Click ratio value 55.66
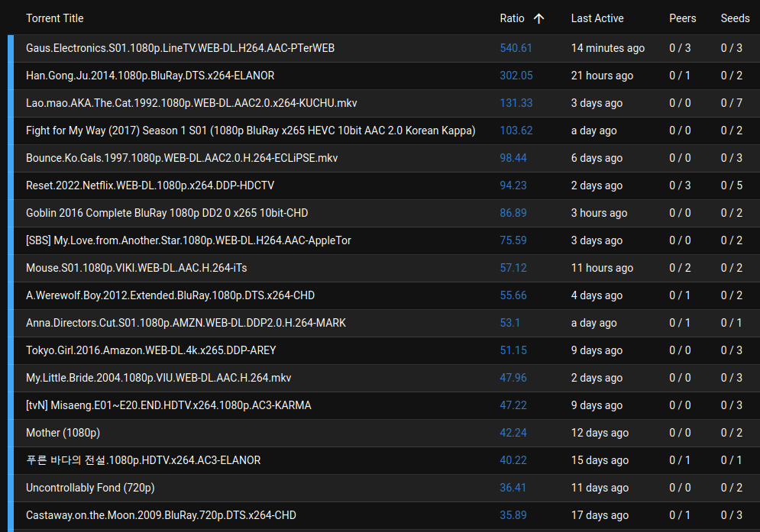This screenshot has width=760, height=532. (513, 295)
